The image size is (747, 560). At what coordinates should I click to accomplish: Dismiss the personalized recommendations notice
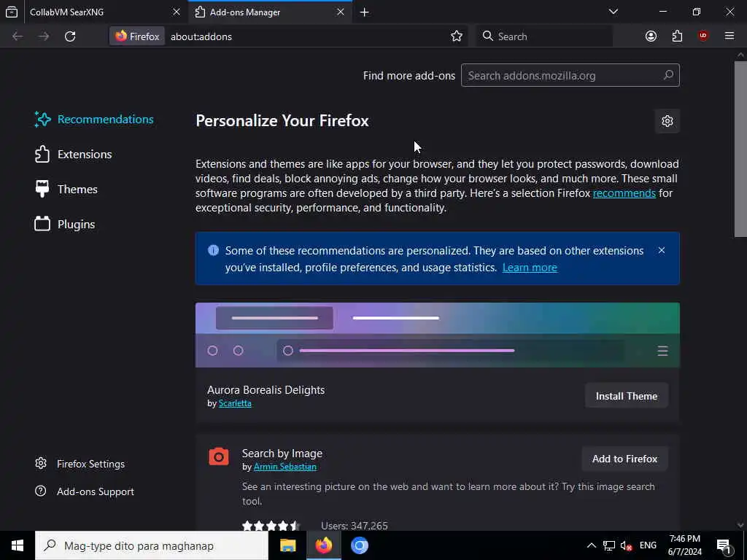coord(661,251)
